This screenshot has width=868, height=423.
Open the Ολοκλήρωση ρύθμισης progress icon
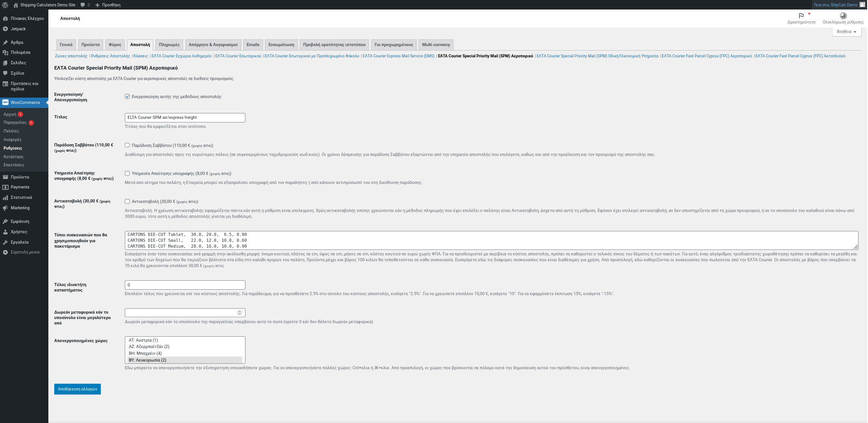[843, 16]
